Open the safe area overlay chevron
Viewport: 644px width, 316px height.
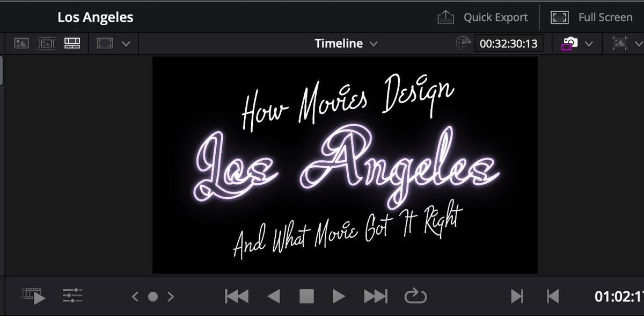pyautogui.click(x=640, y=44)
